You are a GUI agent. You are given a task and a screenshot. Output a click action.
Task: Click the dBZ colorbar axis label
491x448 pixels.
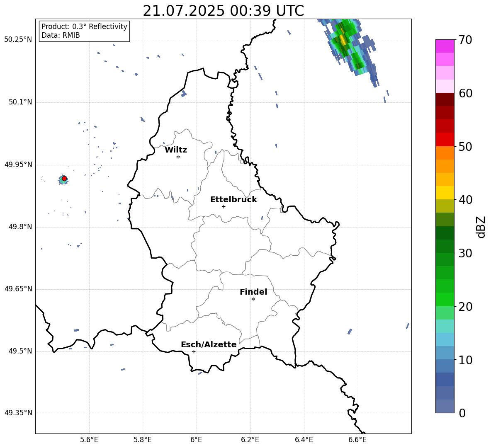tap(481, 227)
